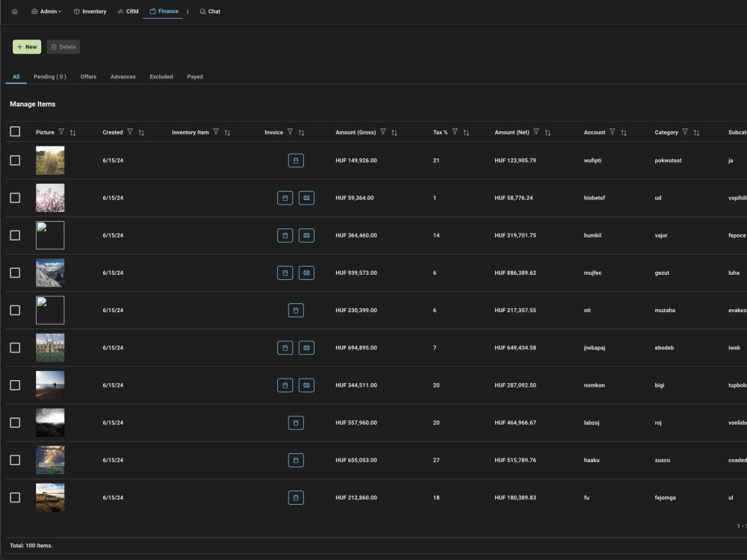Open the Advances tab
The width and height of the screenshot is (747, 560).
123,77
